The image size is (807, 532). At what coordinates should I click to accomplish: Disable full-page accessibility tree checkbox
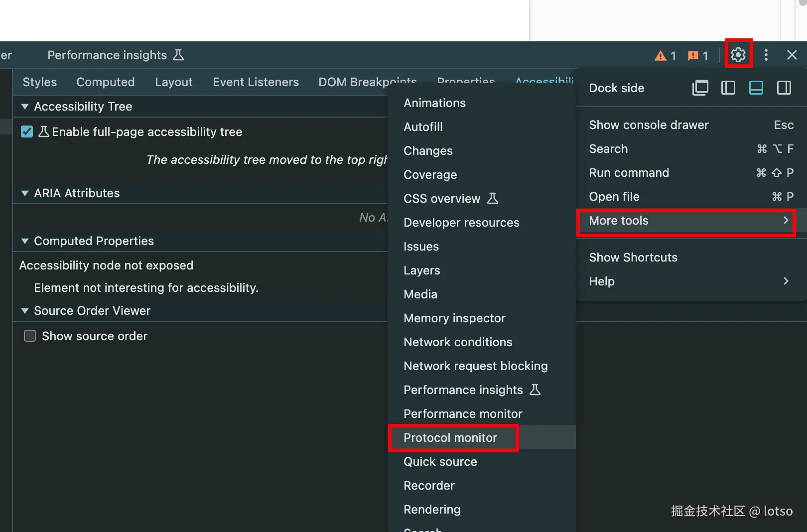(27, 132)
